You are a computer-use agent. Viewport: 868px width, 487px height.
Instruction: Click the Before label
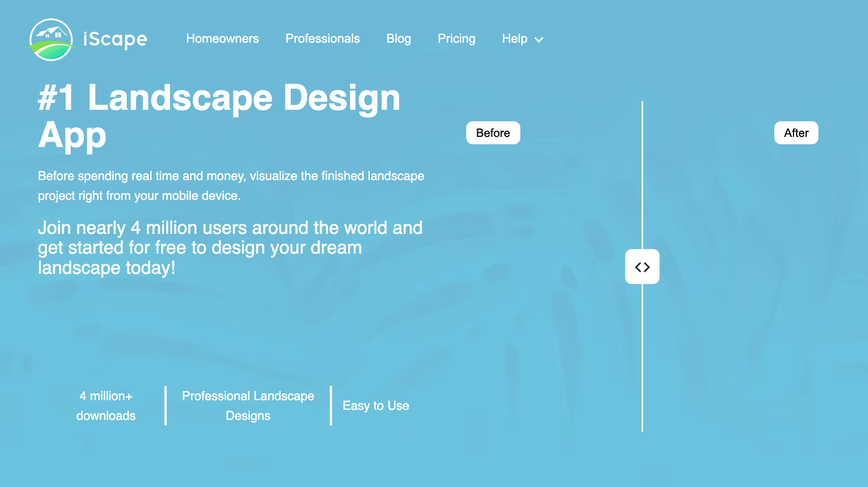[493, 133]
